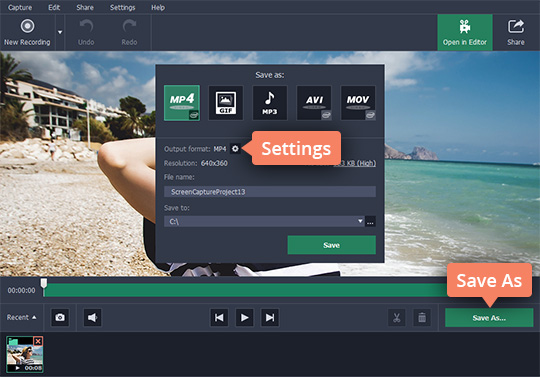
Task: Delete the fragment with the trash icon
Action: [422, 317]
